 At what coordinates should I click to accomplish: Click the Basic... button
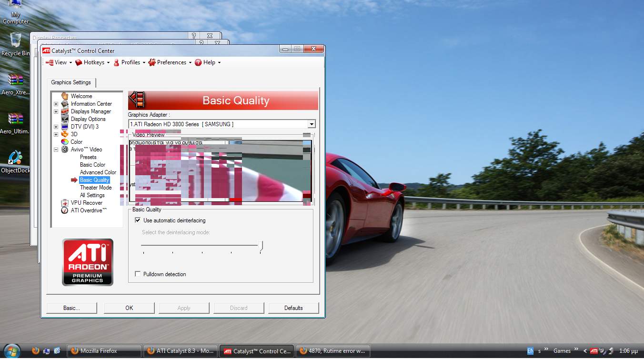click(x=71, y=308)
